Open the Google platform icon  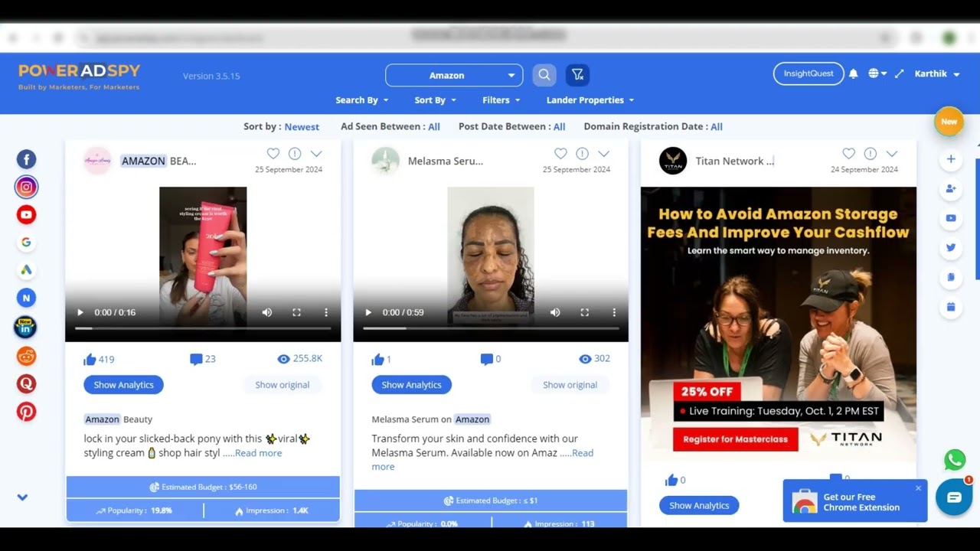tap(26, 242)
